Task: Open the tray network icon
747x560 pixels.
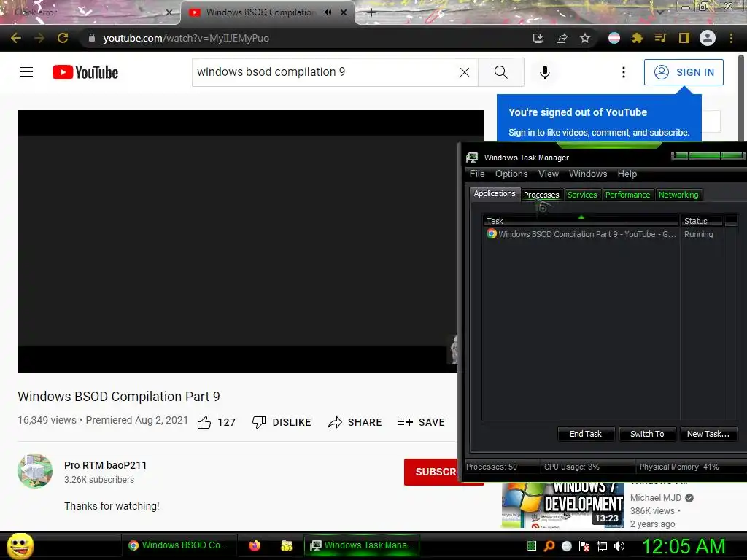Action: tap(602, 546)
